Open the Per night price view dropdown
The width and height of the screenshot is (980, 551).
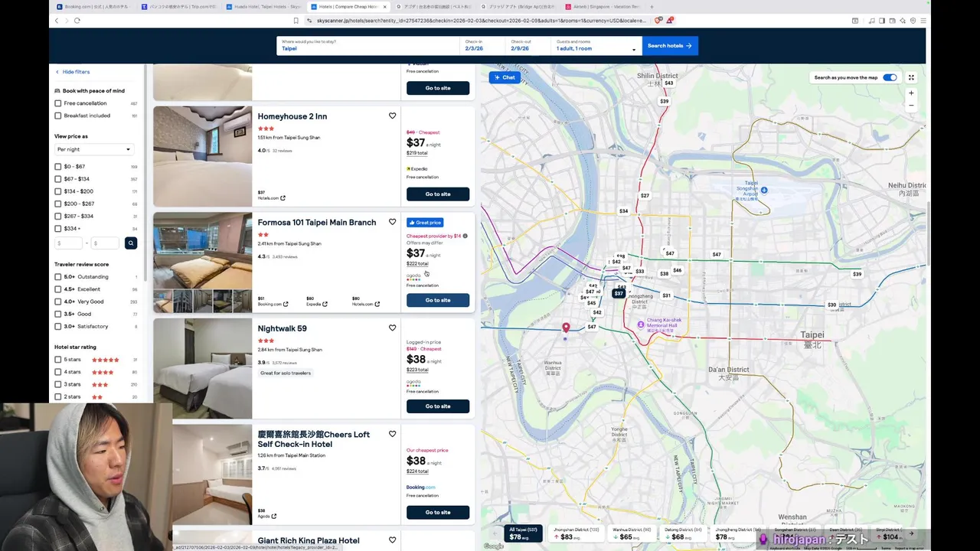click(x=93, y=149)
